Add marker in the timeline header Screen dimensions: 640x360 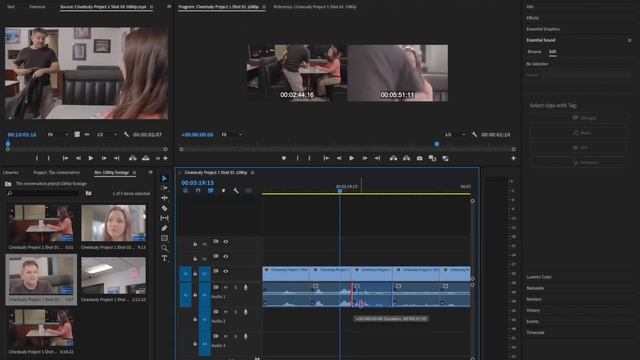(x=223, y=191)
